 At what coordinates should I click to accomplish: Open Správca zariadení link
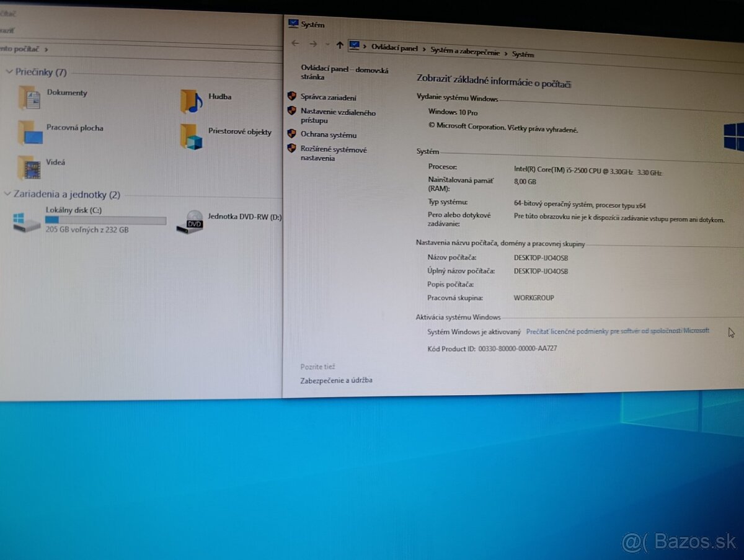328,97
